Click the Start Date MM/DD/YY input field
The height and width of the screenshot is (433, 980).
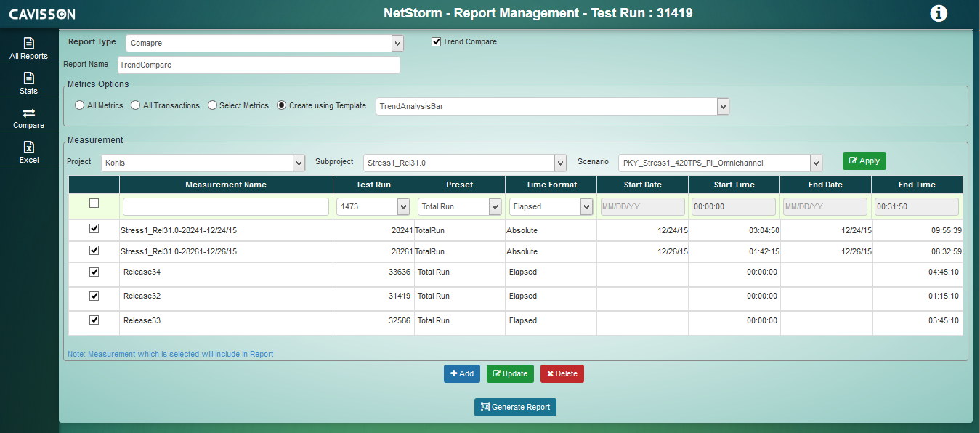tap(642, 206)
